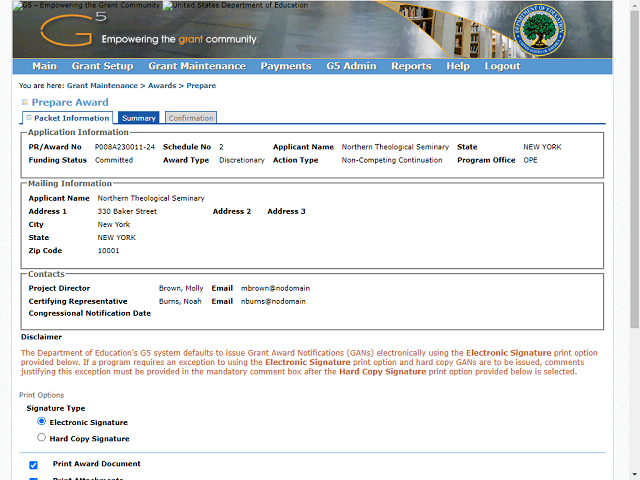Image resolution: width=640 pixels, height=480 pixels.
Task: Open the Main menu
Action: point(44,66)
